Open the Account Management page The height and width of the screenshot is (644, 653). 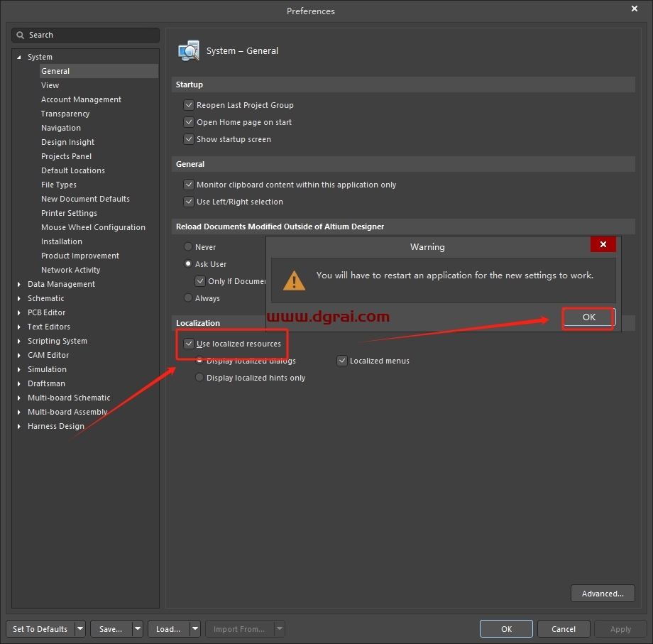[81, 99]
